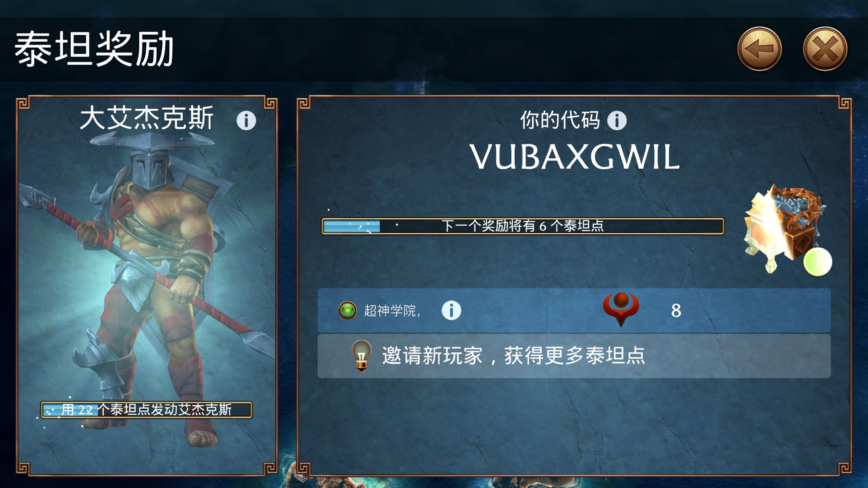Image resolution: width=868 pixels, height=488 pixels.
Task: Click the back arrow button
Action: (x=759, y=49)
